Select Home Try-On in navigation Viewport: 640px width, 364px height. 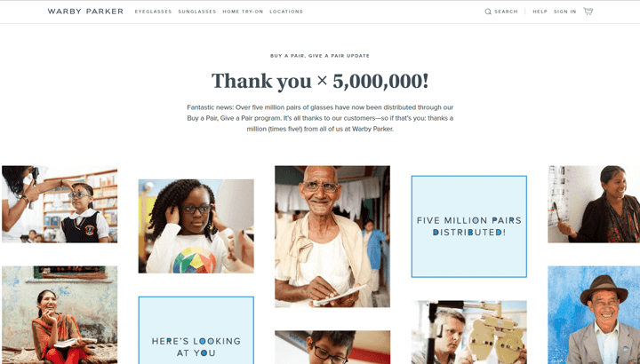click(x=243, y=12)
